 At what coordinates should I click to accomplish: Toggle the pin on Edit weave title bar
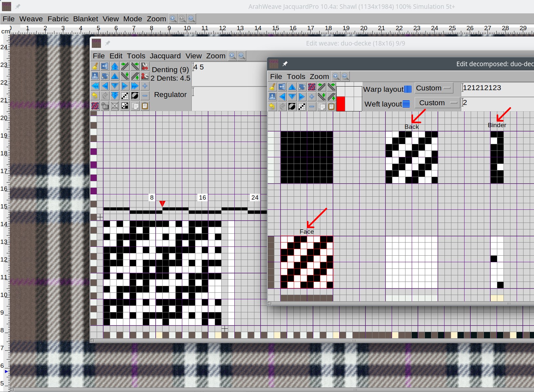tap(108, 43)
